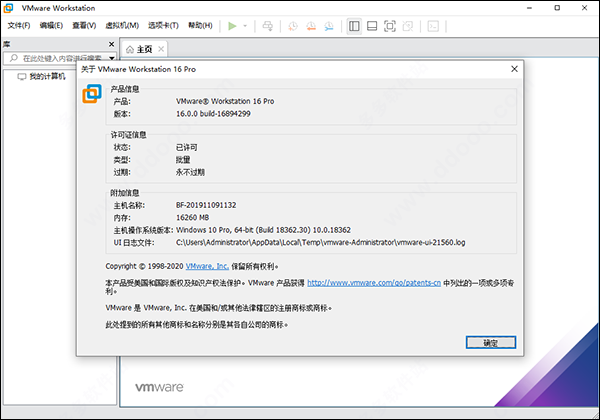600x420 pixels.
Task: Click the Enter Full Screen icon
Action: pyautogui.click(x=390, y=26)
